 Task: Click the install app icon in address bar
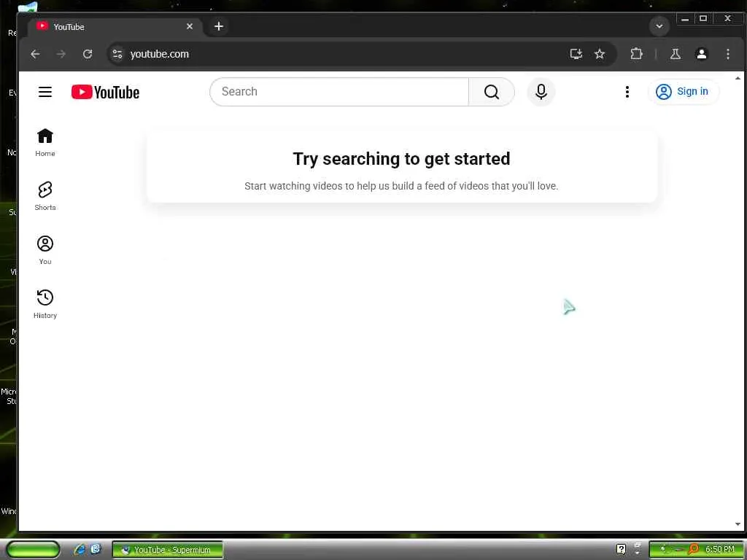click(576, 54)
